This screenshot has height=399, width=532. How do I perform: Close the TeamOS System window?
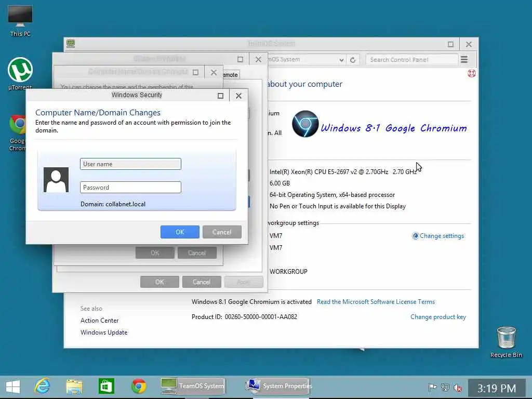(469, 44)
